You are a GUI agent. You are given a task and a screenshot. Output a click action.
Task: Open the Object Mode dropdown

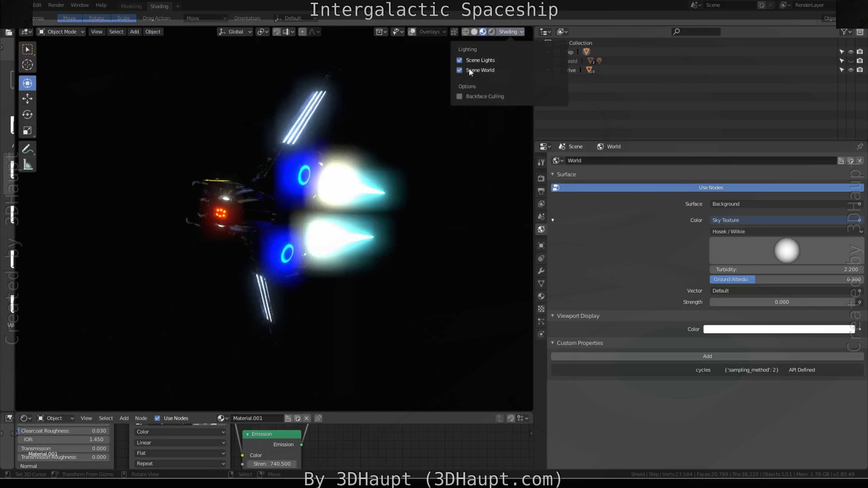[x=61, y=32]
